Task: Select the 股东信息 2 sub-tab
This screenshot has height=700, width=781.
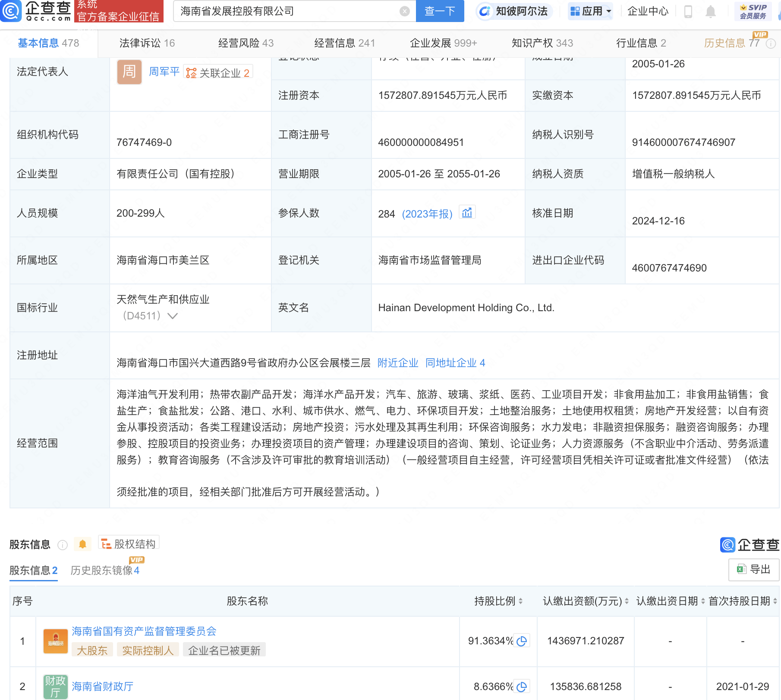Action: click(33, 571)
